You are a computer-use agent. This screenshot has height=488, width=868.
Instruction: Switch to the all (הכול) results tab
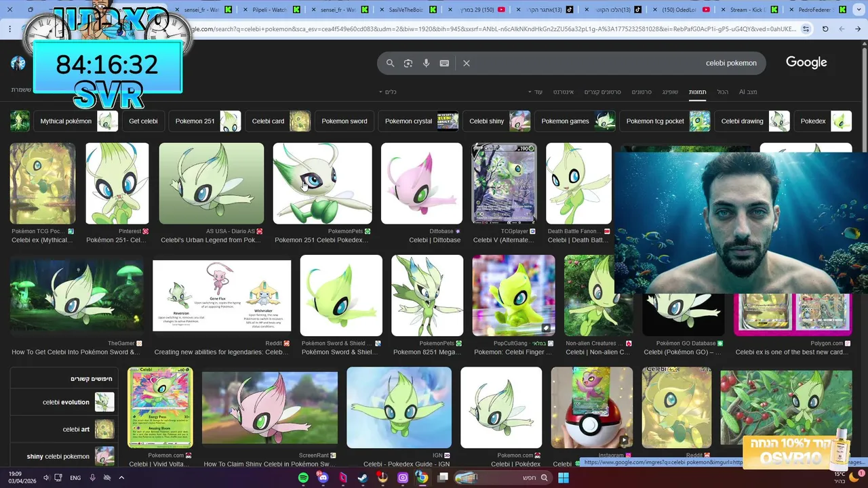[723, 91]
